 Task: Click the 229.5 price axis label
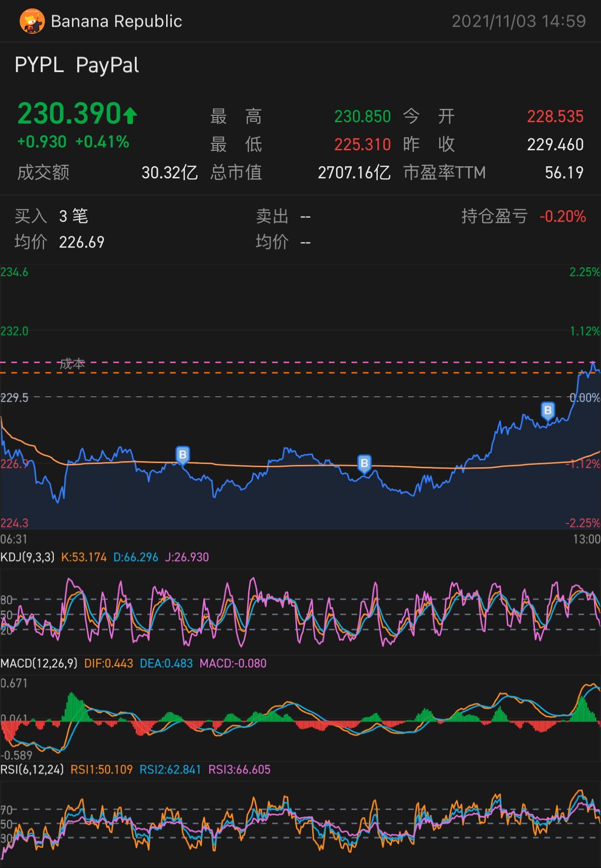pos(14,398)
